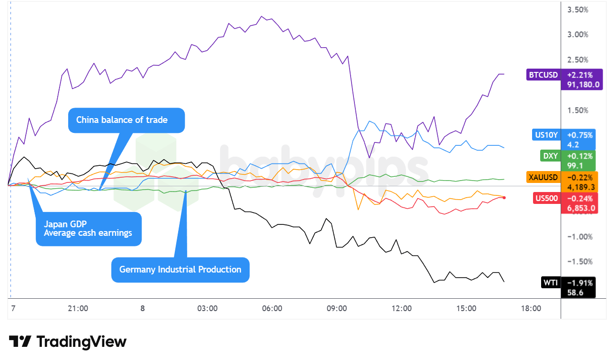Select the US500 symbol label
This screenshot has width=614, height=364.
tap(545, 199)
